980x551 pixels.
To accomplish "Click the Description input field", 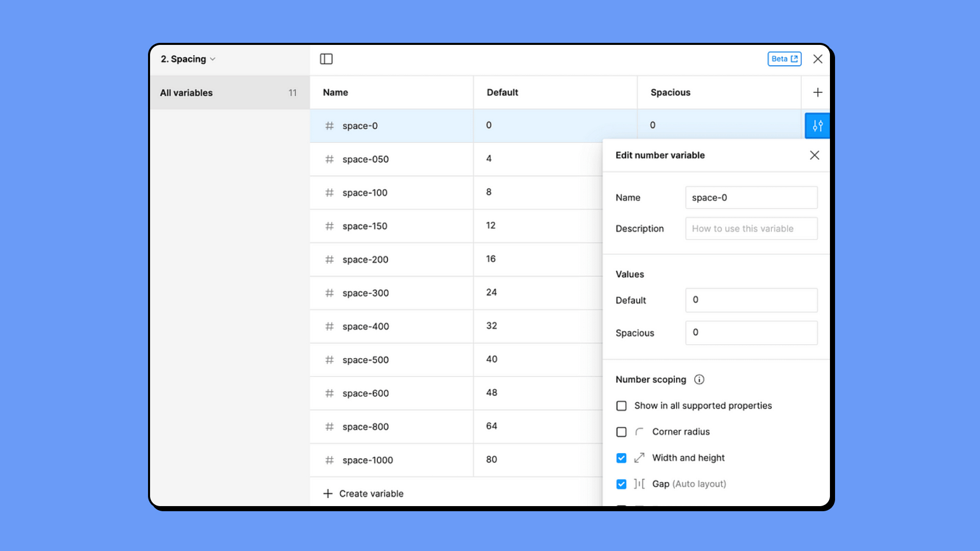I will click(751, 229).
